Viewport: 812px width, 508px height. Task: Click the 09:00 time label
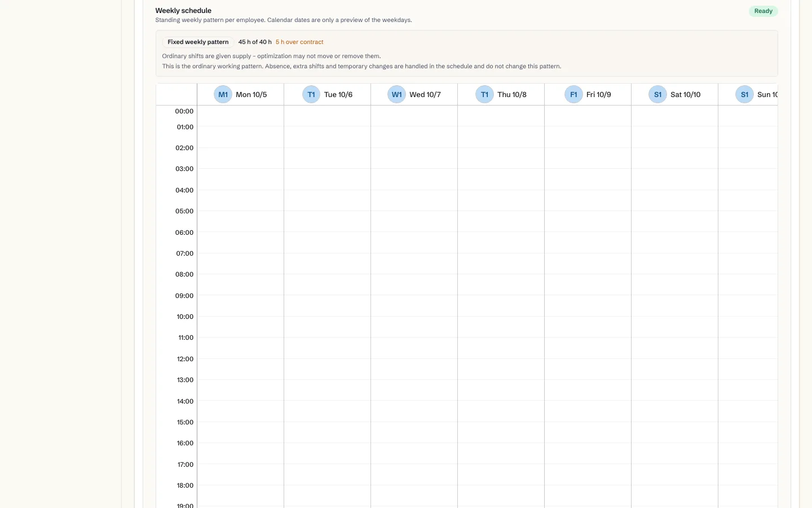click(x=184, y=296)
